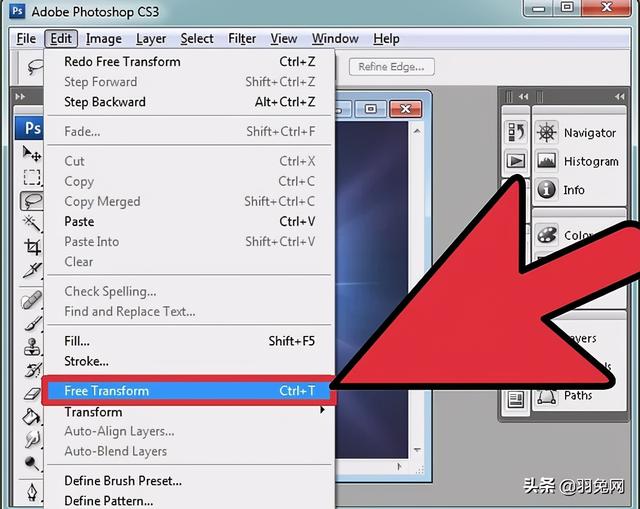Image resolution: width=640 pixels, height=509 pixels.
Task: Open the Navigator panel icon
Action: (546, 133)
